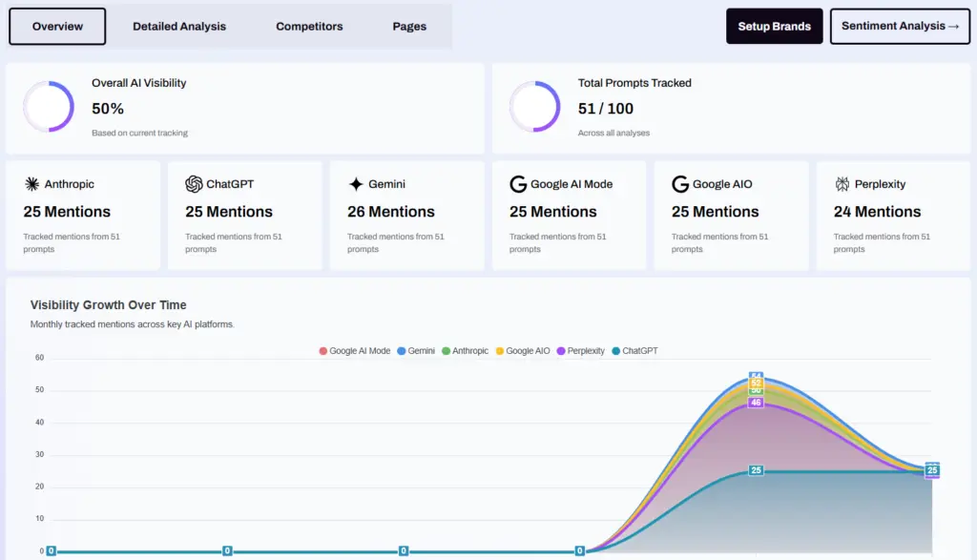The height and width of the screenshot is (560, 977).
Task: Click the ChatGPT logo icon
Action: point(194,184)
